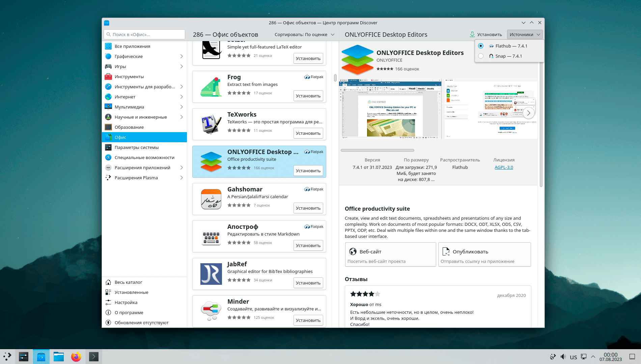This screenshot has width=641, height=364.
Task: Click the ONLYOFFICE icon in the app list
Action: point(211,161)
